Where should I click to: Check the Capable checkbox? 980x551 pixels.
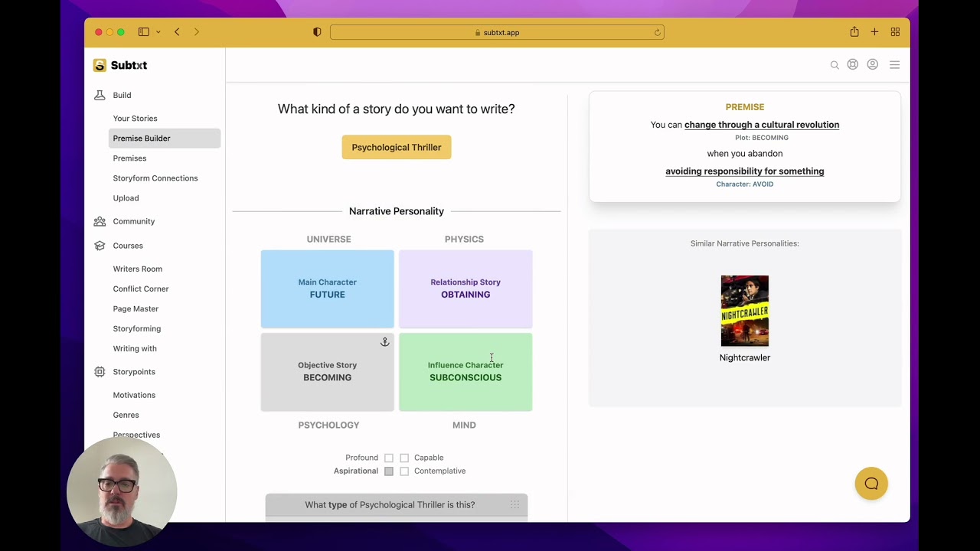click(x=404, y=458)
